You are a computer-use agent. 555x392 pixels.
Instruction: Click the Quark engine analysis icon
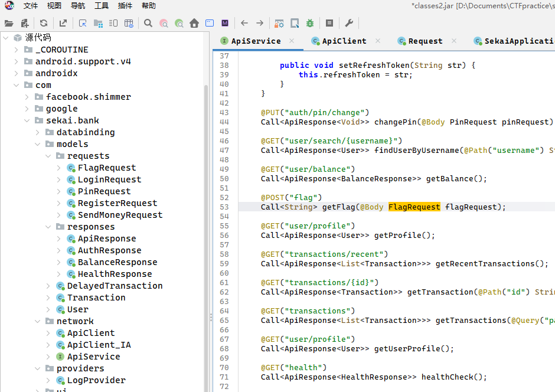[295, 24]
